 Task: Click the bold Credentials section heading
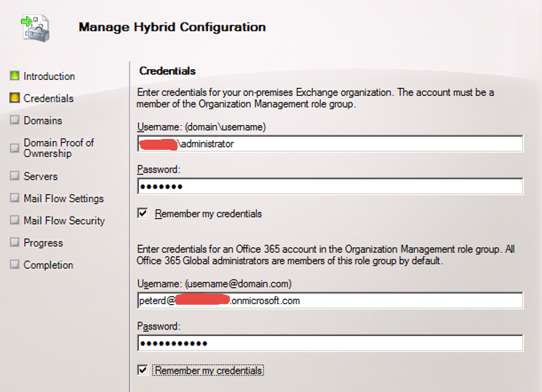pyautogui.click(x=167, y=71)
